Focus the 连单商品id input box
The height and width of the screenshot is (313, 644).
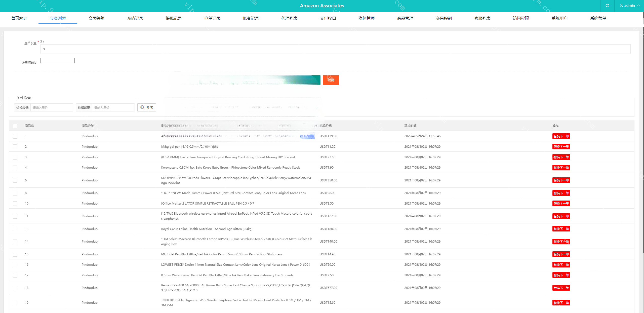57,61
